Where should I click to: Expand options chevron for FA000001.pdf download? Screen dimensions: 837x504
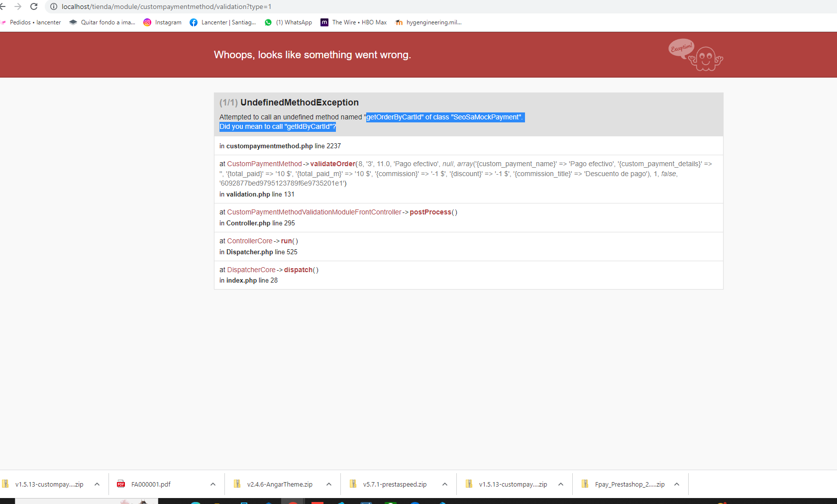point(213,484)
